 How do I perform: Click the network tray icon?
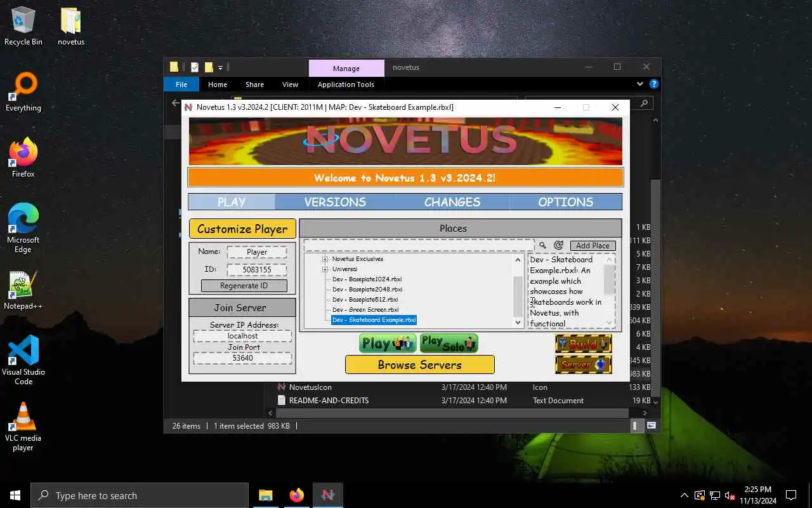tap(715, 495)
